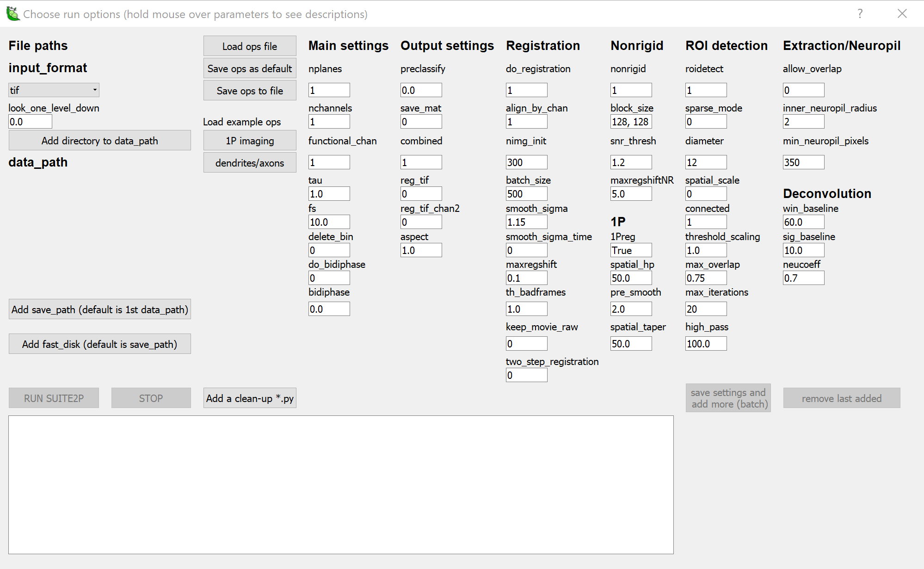Click Add directory to data_path
924x569 pixels.
click(99, 140)
